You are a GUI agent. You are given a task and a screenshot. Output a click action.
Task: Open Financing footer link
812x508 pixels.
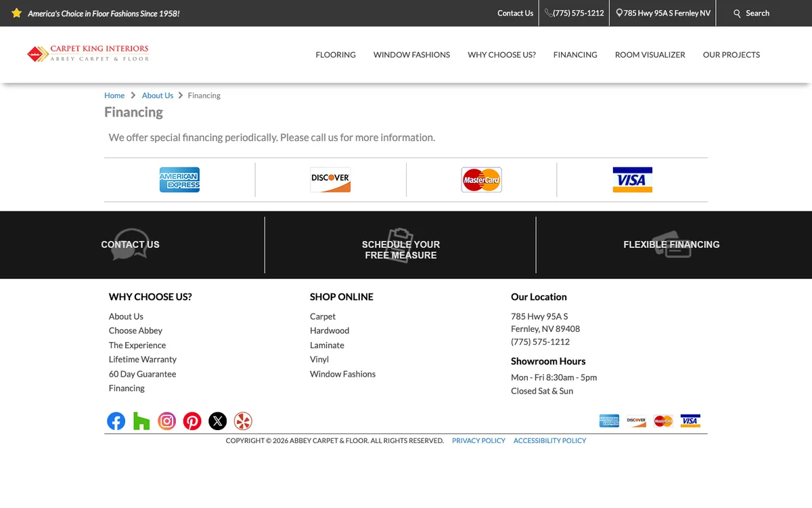(127, 388)
